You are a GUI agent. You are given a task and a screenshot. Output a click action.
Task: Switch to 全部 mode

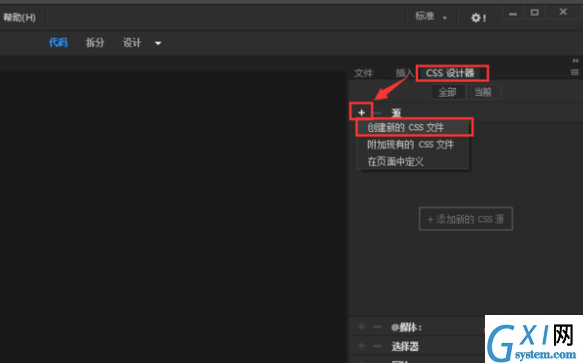[448, 92]
